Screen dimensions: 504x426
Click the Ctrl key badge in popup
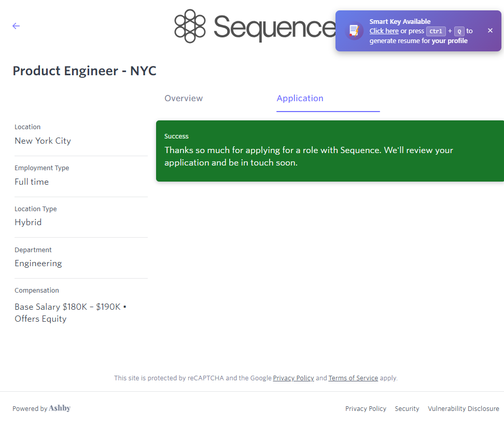(x=436, y=31)
